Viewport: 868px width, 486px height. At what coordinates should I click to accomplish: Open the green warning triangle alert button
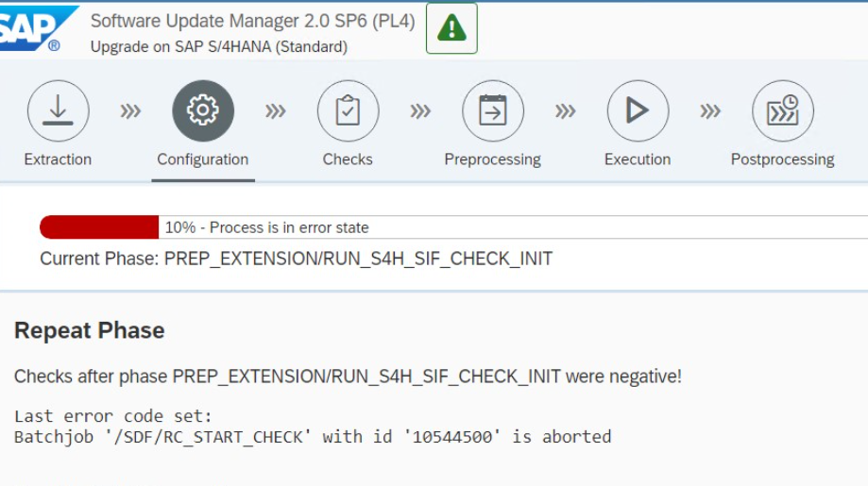click(451, 28)
